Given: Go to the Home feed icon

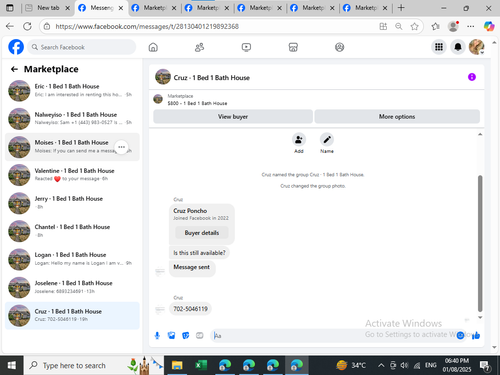Looking at the screenshot, I should (x=153, y=47).
